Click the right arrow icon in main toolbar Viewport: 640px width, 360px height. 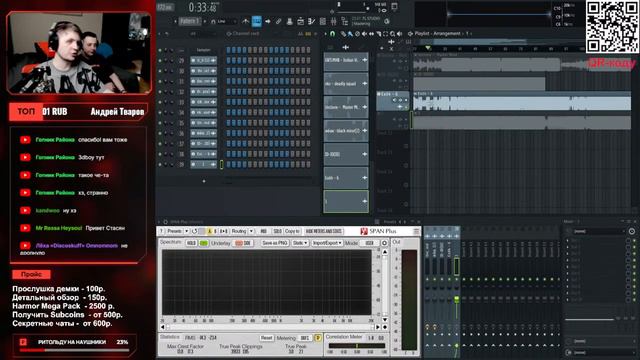pos(267,21)
